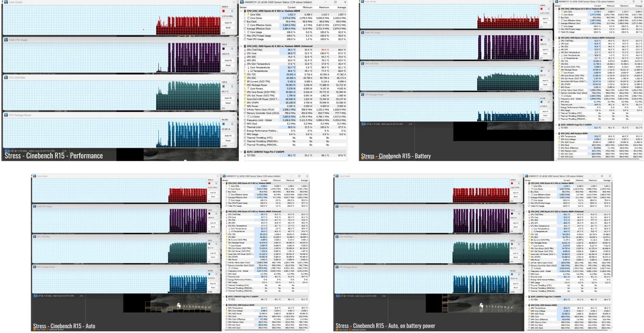Toggle the light-blue box in the Performance CPU Package Power graph

tap(233, 124)
